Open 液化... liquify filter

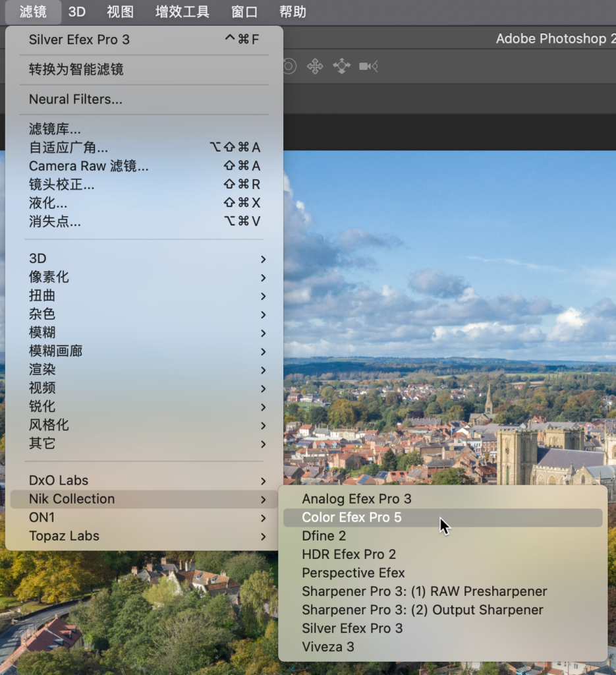pos(144,203)
